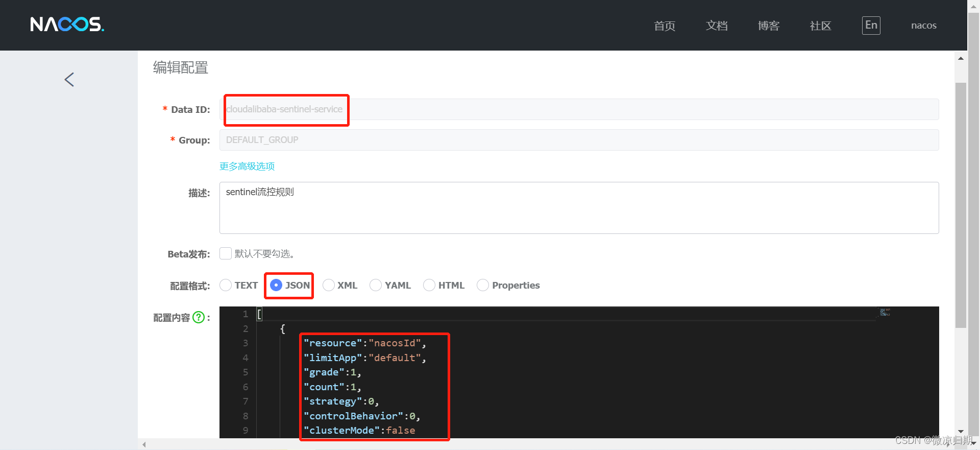Image resolution: width=980 pixels, height=450 pixels.
Task: Click the "clusterMode":false line in the editor
Action: 359,431
